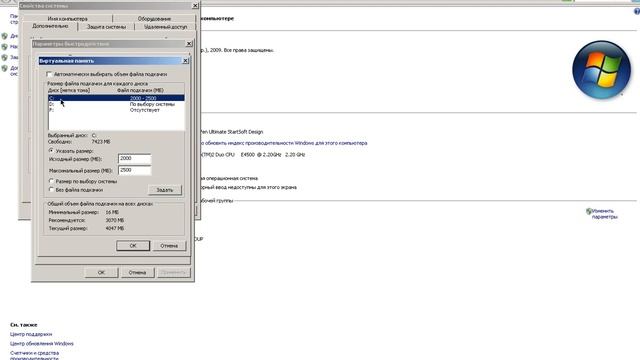
Task: Select drive C: row with 2000 - 2500
Action: [116, 98]
